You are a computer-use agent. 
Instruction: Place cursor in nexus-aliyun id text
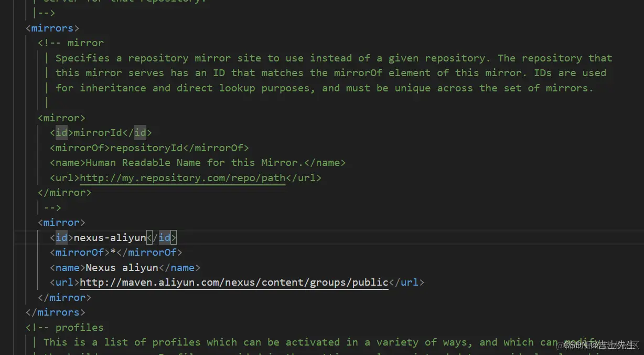tap(110, 237)
